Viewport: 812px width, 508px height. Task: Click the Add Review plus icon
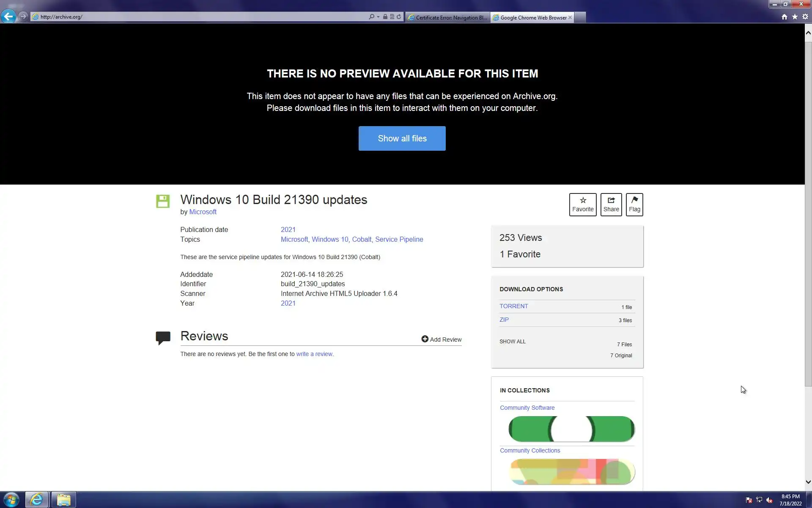425,339
